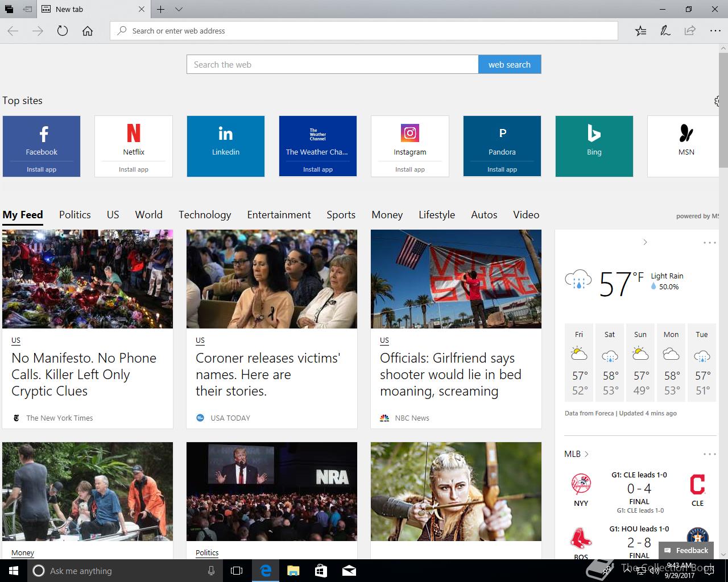This screenshot has height=582, width=728.
Task: Close the New tab tab
Action: click(142, 9)
